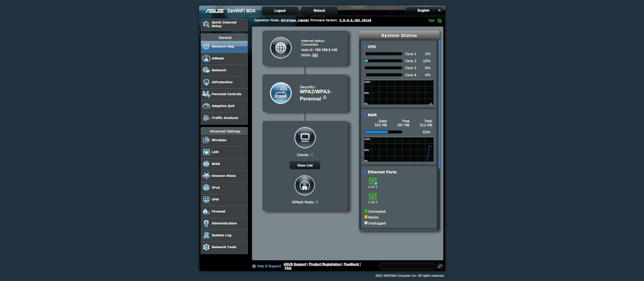This screenshot has width=644, height=281.
Task: Click the Network sidebar icon
Action: 206,70
